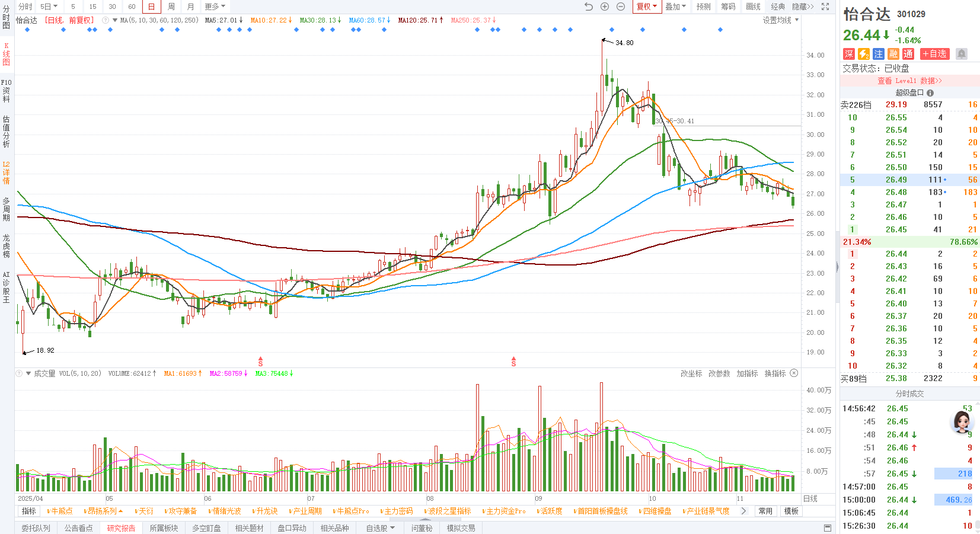Open the 复权 dropdown
This screenshot has width=980, height=534.
[646, 7]
